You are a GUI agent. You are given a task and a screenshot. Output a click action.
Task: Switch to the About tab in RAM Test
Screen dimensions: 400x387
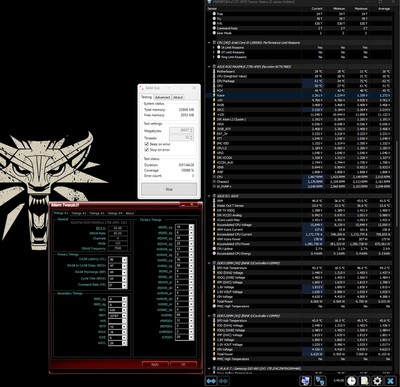point(178,97)
